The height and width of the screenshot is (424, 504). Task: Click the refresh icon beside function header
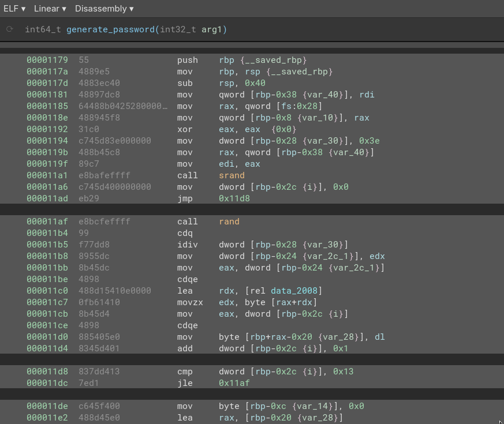pyautogui.click(x=10, y=29)
